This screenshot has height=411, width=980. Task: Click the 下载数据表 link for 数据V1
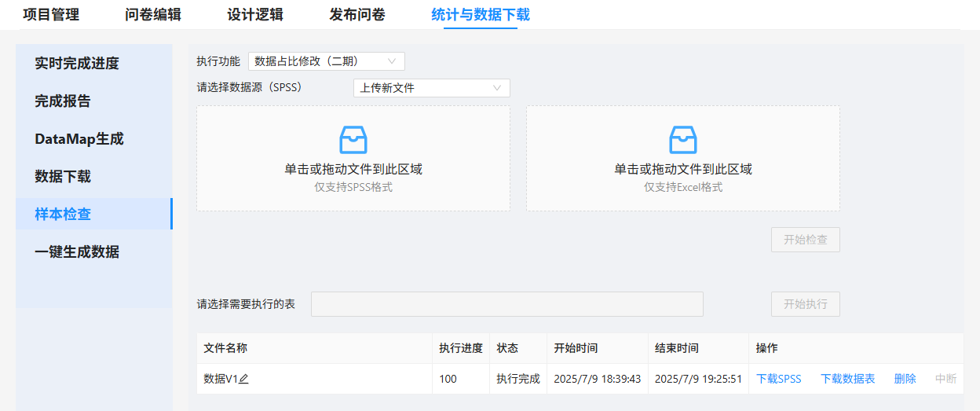pyautogui.click(x=848, y=379)
